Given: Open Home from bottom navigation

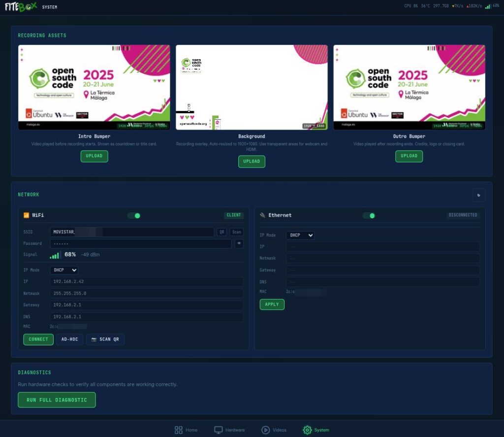Looking at the screenshot, I should coord(186,430).
